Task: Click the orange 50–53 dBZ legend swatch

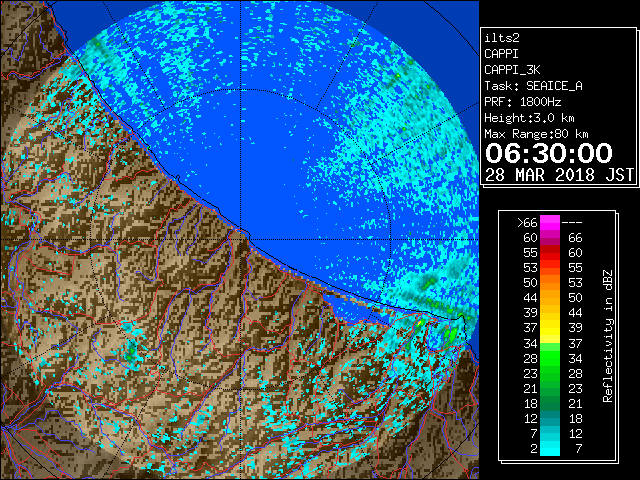Action: (x=550, y=283)
